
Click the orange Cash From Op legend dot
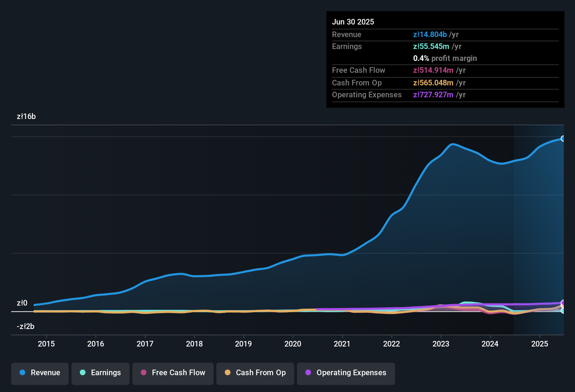point(227,373)
